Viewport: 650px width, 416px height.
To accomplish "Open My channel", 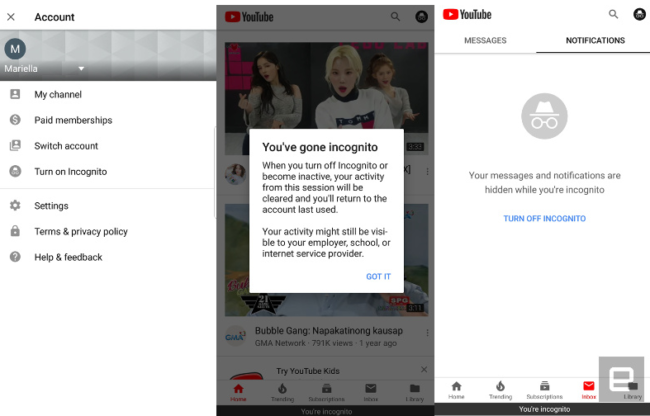I will [58, 94].
